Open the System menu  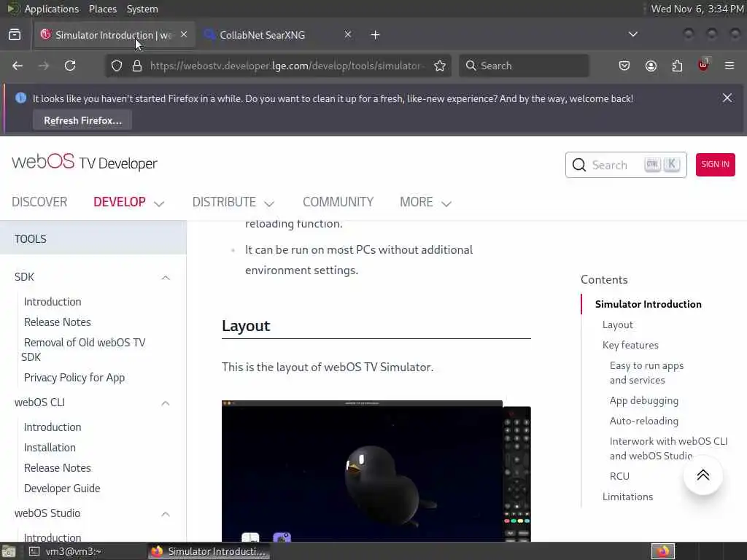(142, 9)
